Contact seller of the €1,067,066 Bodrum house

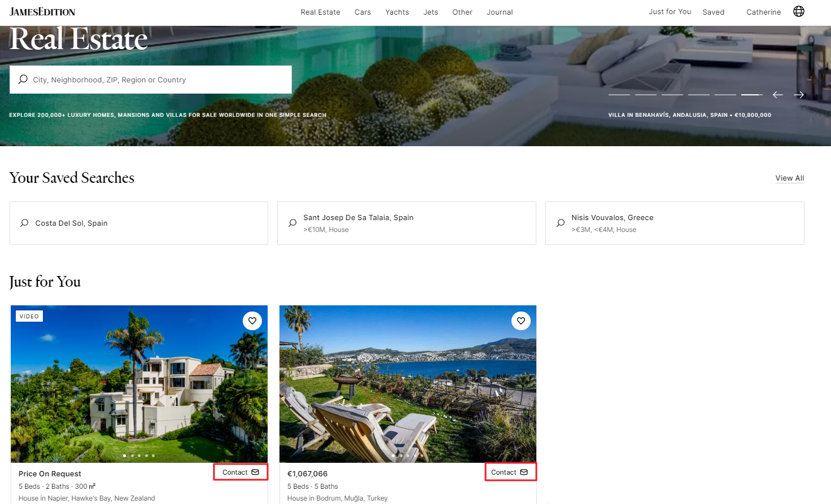tap(509, 472)
